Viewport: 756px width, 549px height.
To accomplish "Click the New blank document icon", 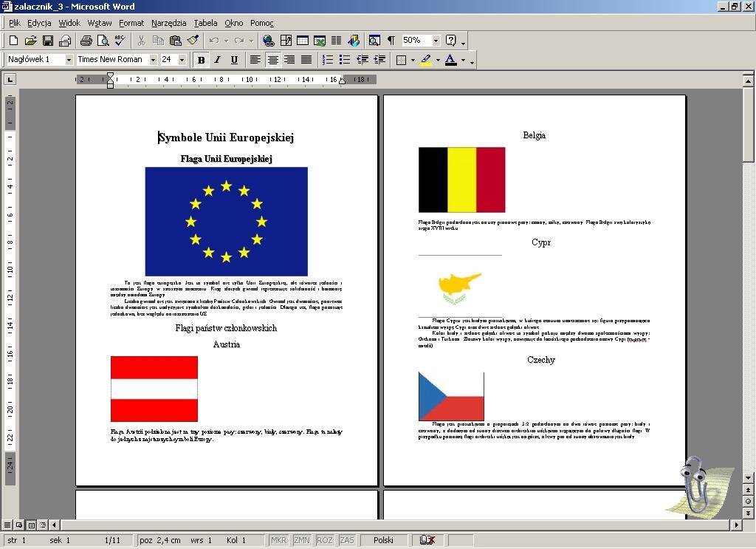I will tap(13, 41).
